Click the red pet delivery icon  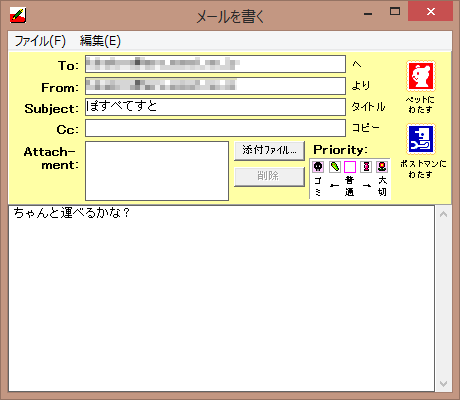[421, 76]
